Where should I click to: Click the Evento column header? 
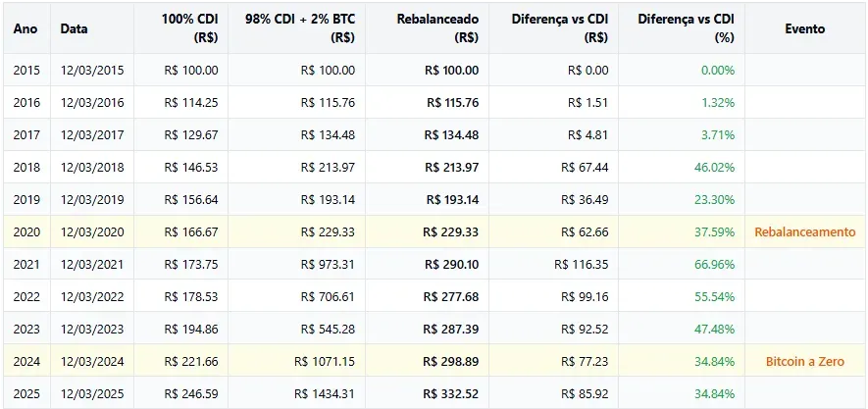(x=805, y=28)
